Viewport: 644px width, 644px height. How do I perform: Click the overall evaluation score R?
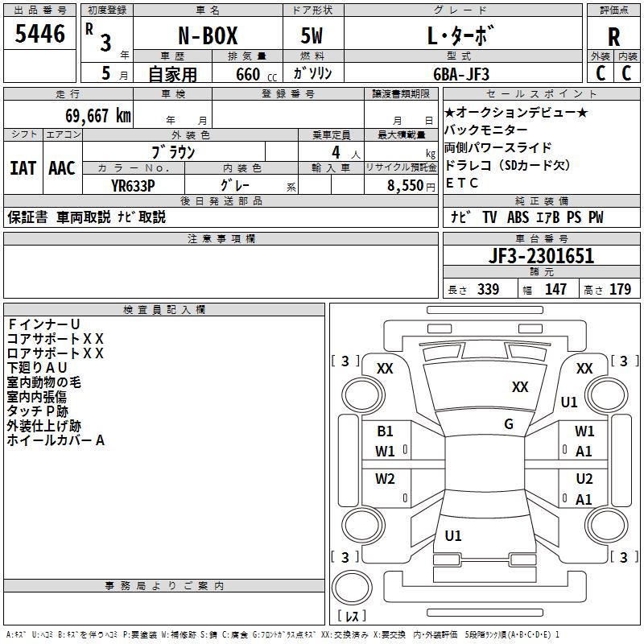click(613, 37)
